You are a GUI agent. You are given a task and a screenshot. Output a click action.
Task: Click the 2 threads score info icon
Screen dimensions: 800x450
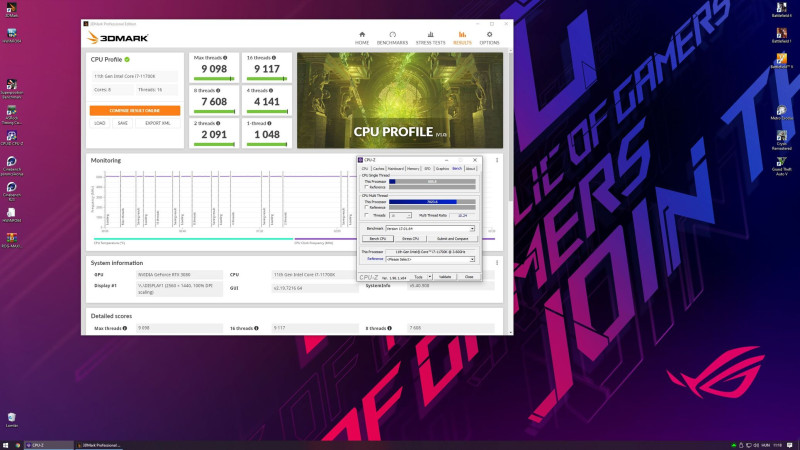218,123
